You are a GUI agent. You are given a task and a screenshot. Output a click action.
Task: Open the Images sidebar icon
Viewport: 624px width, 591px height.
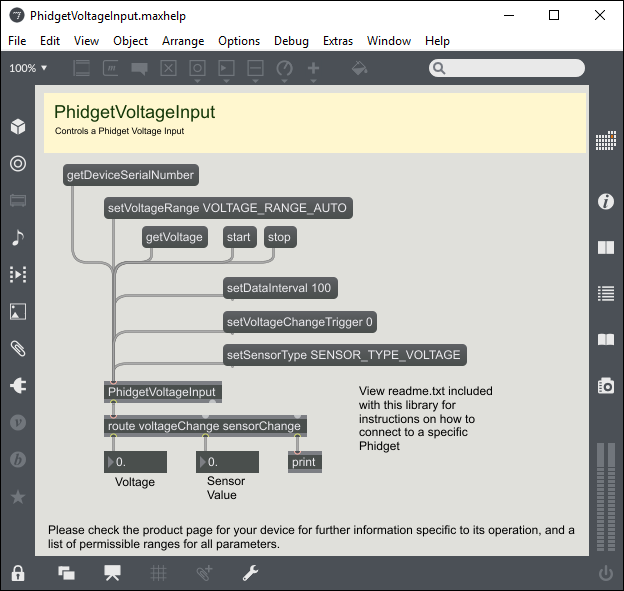pyautogui.click(x=18, y=312)
